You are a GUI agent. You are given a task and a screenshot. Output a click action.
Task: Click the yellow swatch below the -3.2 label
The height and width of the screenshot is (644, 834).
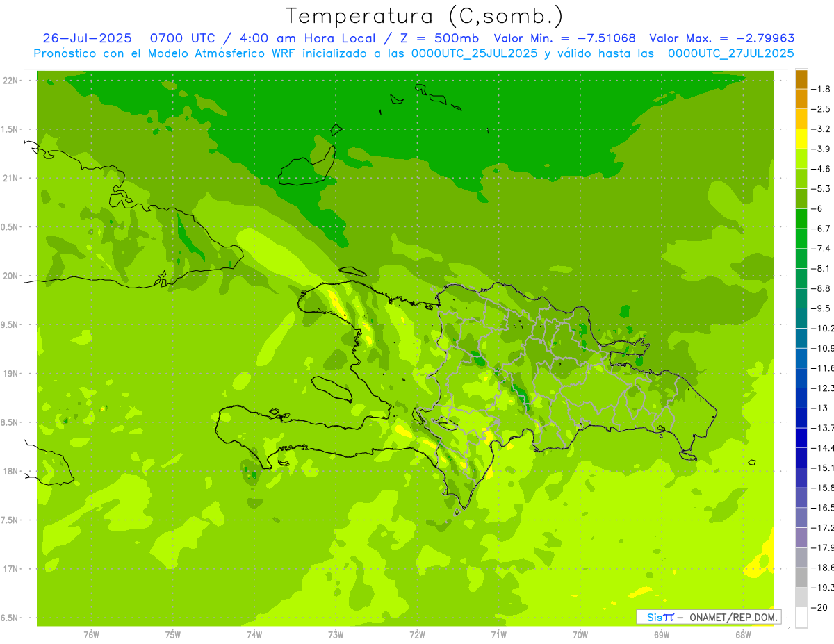coord(801,138)
